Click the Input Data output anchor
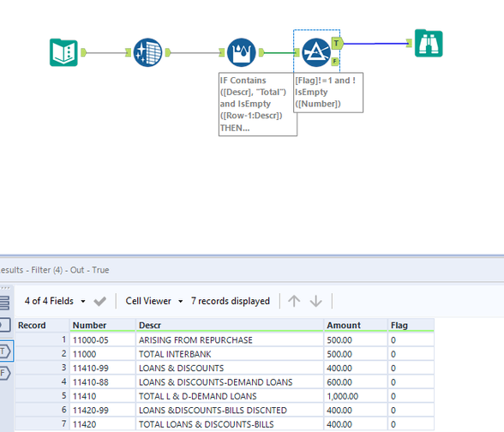 (x=84, y=52)
